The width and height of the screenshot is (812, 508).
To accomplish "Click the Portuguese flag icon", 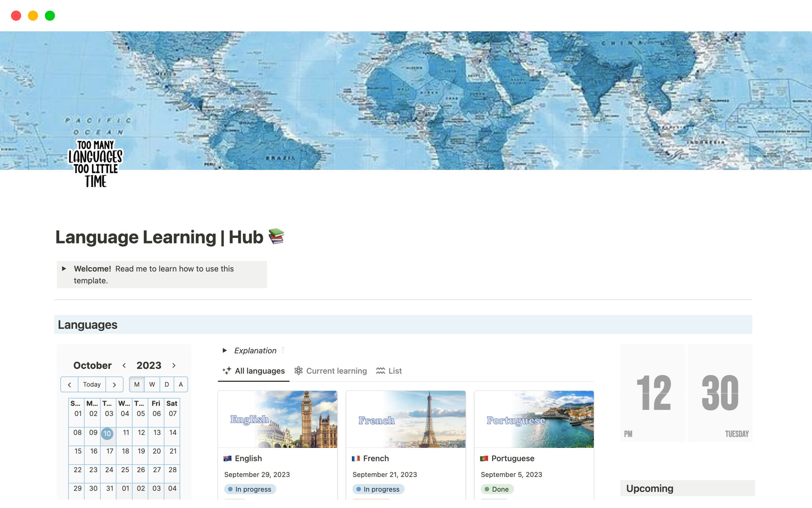I will coord(484,458).
